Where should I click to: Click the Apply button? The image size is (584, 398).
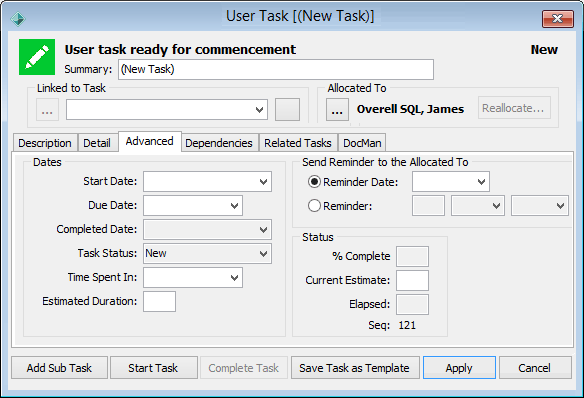(459, 368)
